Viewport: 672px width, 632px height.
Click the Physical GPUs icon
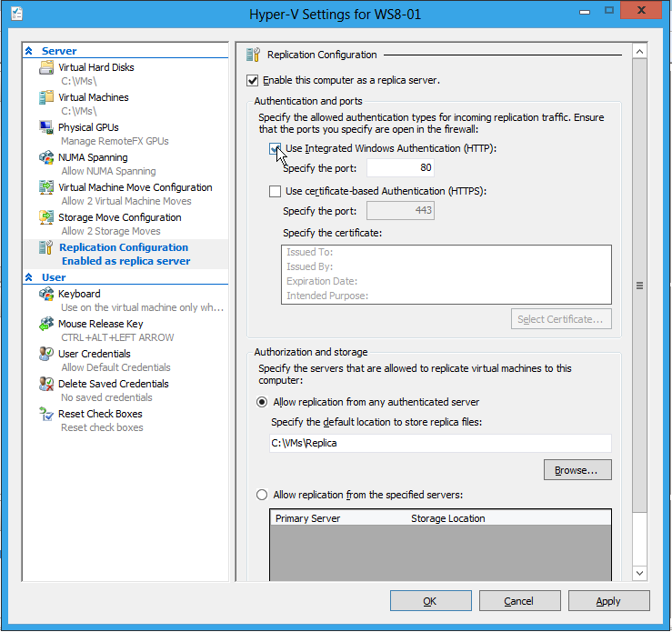click(46, 127)
